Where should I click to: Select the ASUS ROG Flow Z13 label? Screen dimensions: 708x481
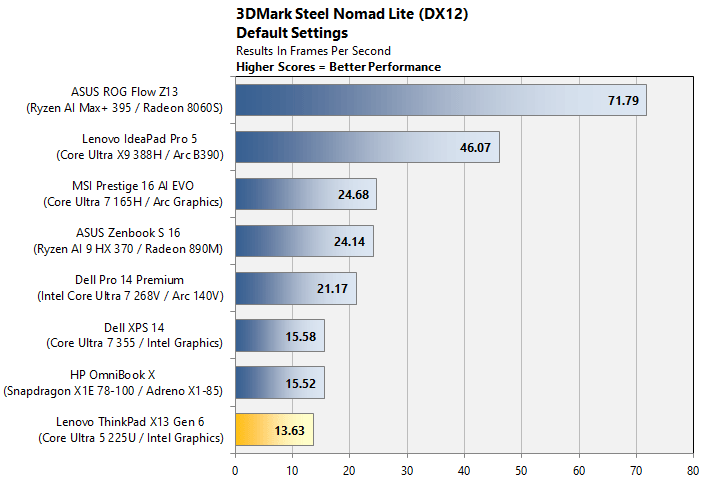[124, 92]
